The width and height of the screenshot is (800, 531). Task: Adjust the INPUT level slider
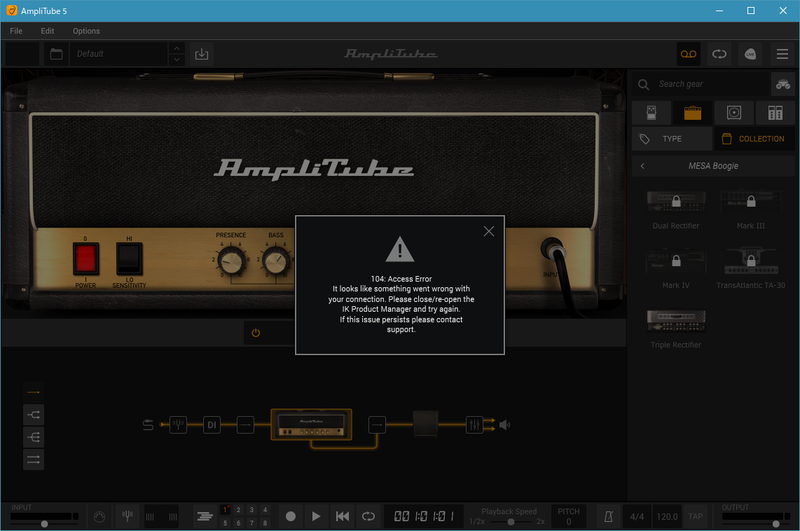click(x=44, y=523)
